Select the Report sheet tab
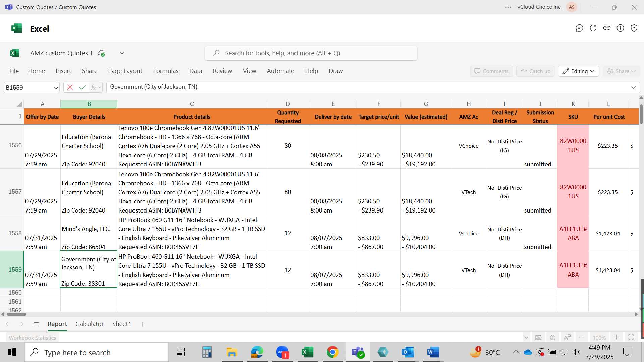Screen dimensions: 644x362 (57, 324)
